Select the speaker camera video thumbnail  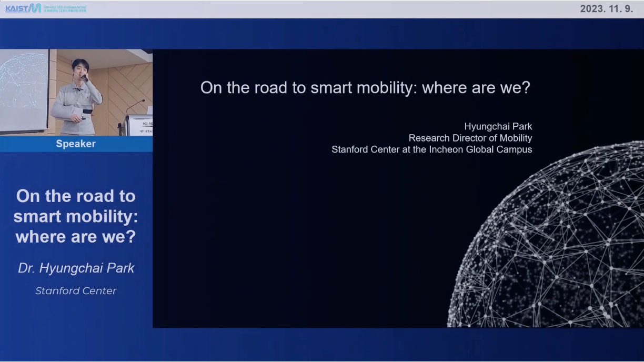pos(76,92)
